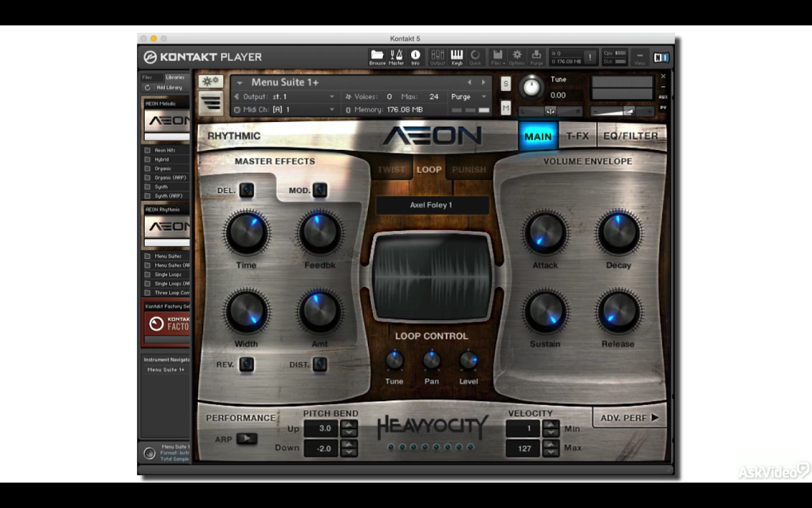Open the Output st. 1 dropdown
The width and height of the screenshot is (812, 508).
click(284, 97)
